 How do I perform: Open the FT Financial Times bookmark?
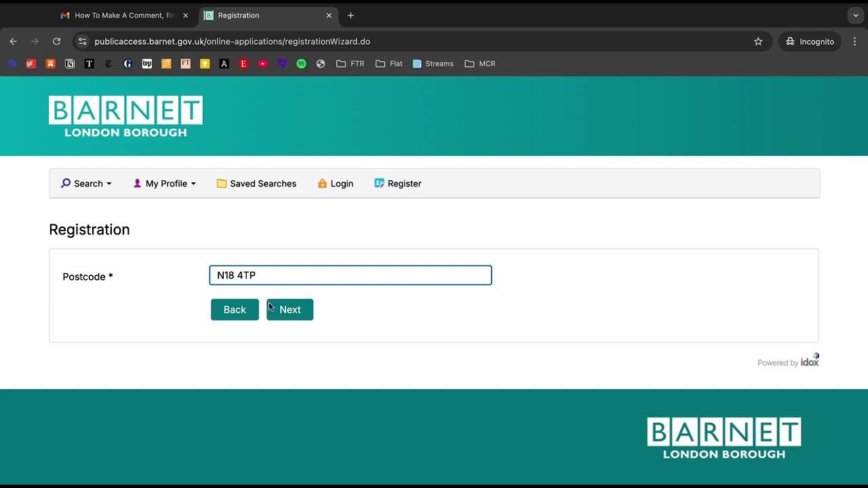point(185,64)
